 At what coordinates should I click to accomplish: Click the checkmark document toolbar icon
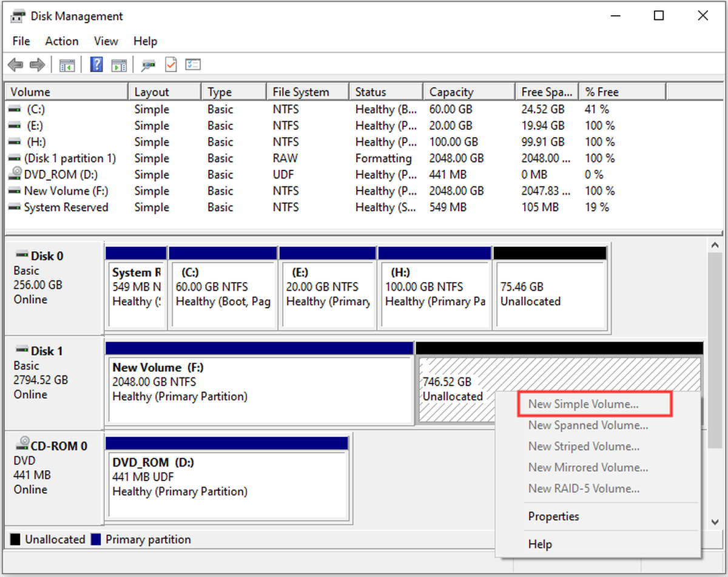[x=170, y=65]
